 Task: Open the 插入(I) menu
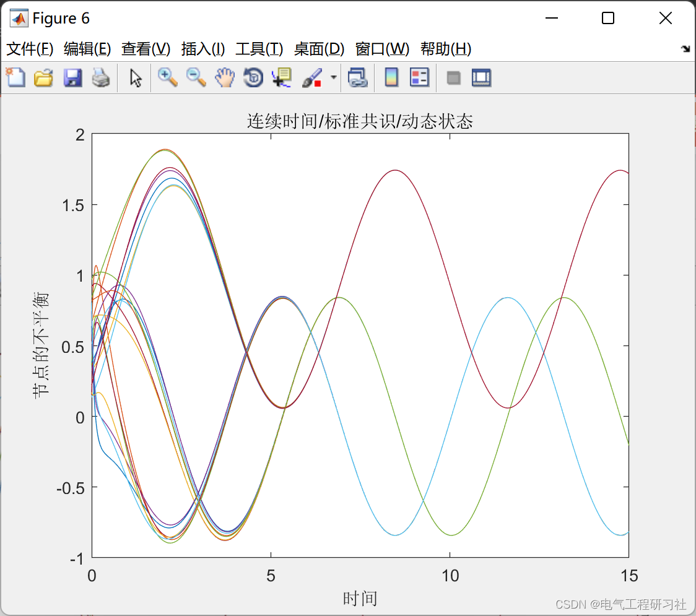[x=203, y=49]
